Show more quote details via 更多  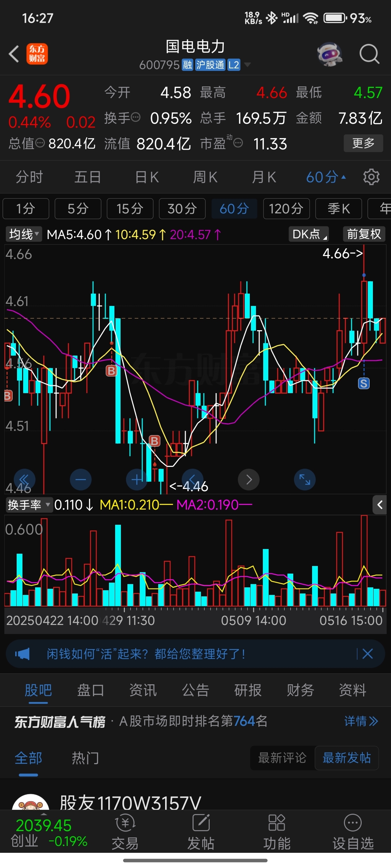pos(363,143)
